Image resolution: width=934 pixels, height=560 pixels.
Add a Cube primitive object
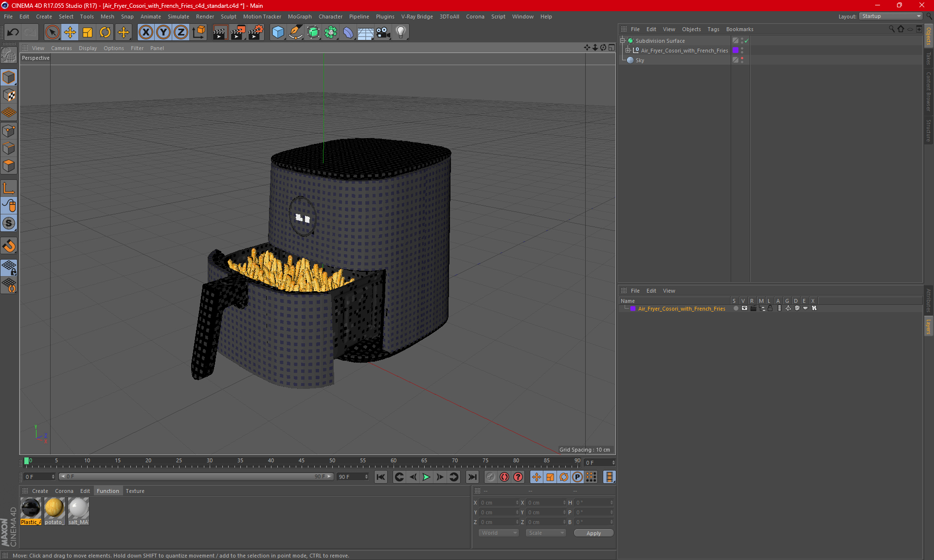(x=278, y=33)
